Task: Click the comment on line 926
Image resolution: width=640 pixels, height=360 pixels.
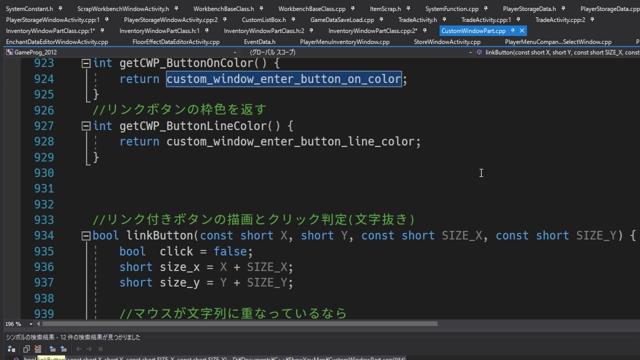Action: (179, 110)
